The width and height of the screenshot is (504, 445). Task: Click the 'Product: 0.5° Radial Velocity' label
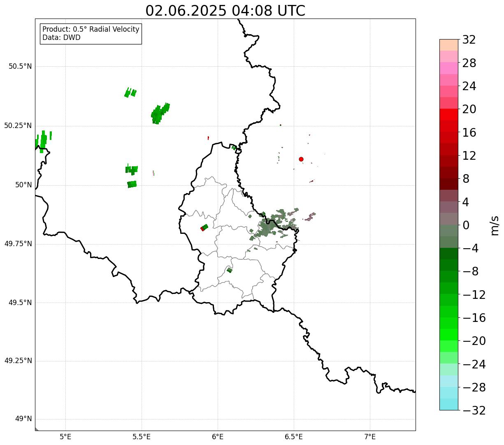click(x=91, y=30)
